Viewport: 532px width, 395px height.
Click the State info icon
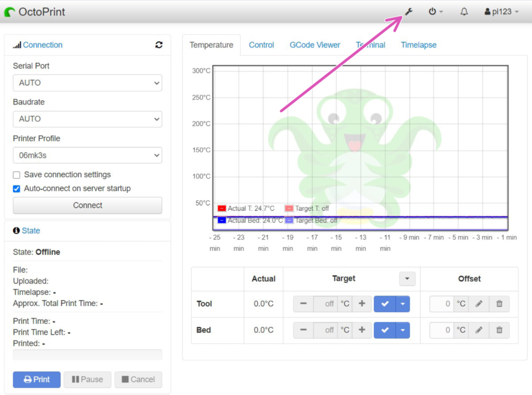coord(16,231)
